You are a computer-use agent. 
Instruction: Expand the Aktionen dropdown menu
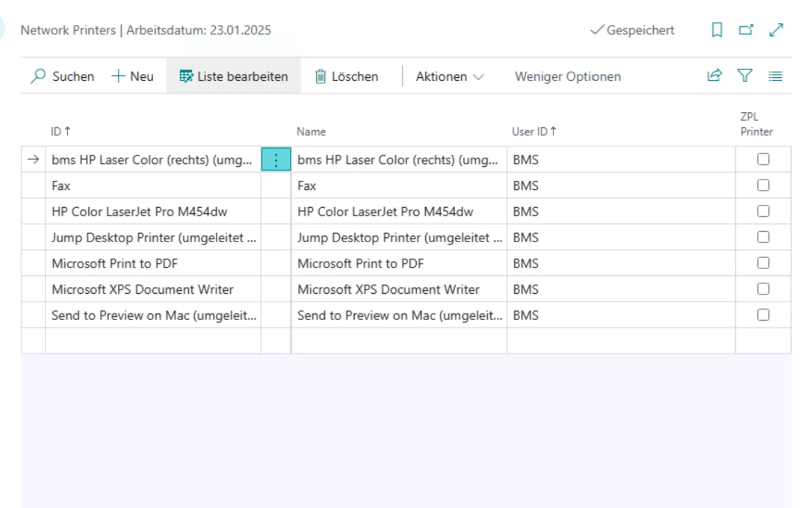click(x=450, y=76)
